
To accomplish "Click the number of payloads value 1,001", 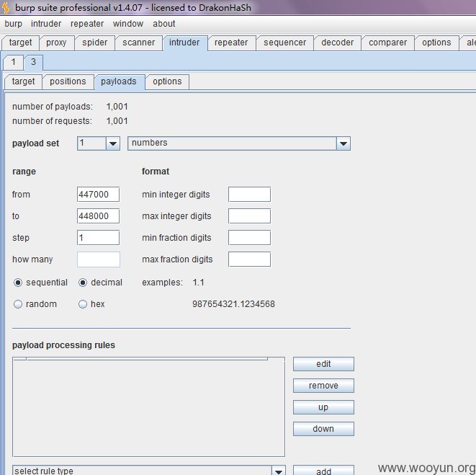I will coord(117,107).
